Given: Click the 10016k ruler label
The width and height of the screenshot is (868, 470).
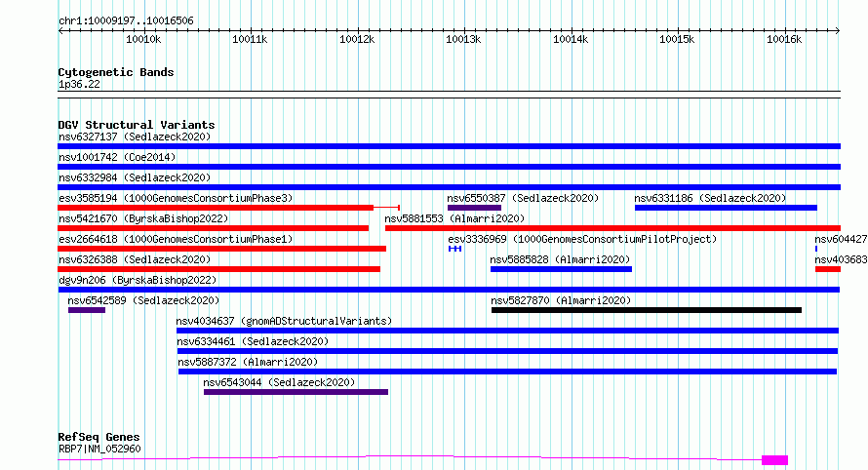Looking at the screenshot, I should click(x=784, y=39).
